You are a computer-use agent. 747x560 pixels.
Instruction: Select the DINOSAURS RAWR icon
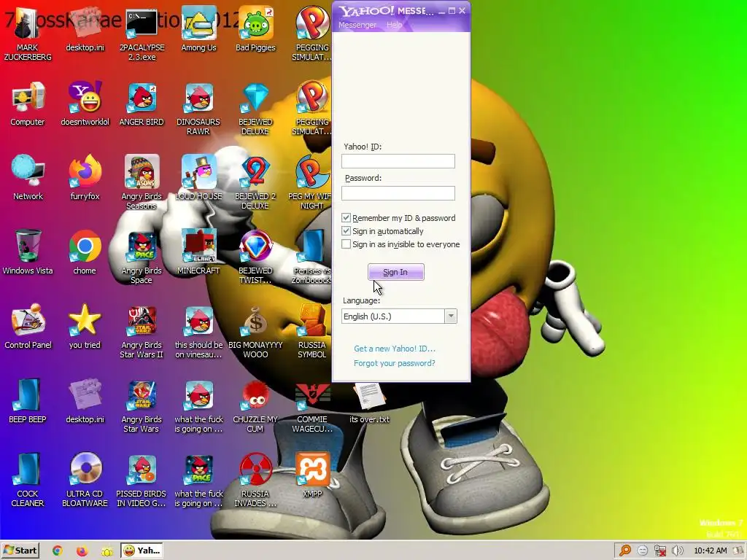tap(198, 109)
